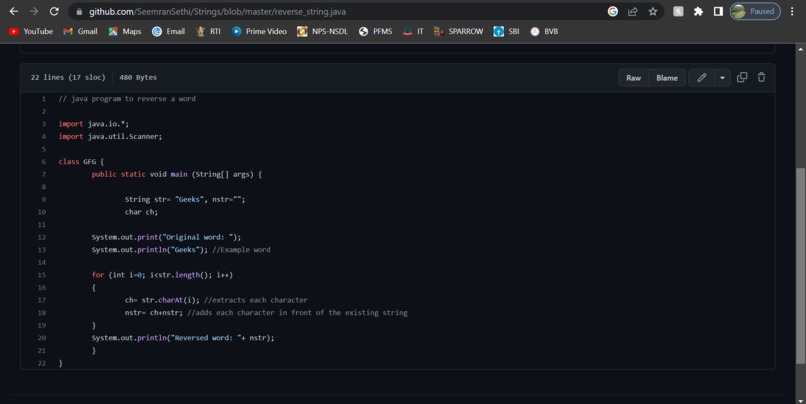The width and height of the screenshot is (806, 404).
Task: Toggle the browser side panel
Action: (718, 11)
